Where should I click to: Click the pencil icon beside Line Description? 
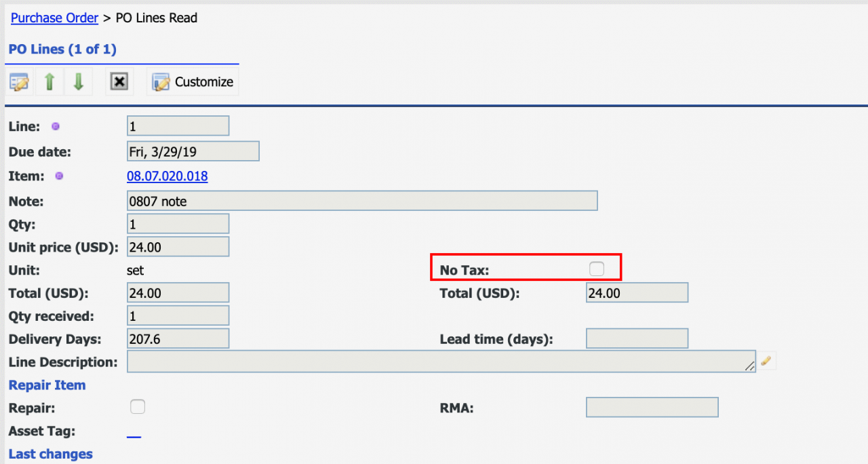[766, 361]
